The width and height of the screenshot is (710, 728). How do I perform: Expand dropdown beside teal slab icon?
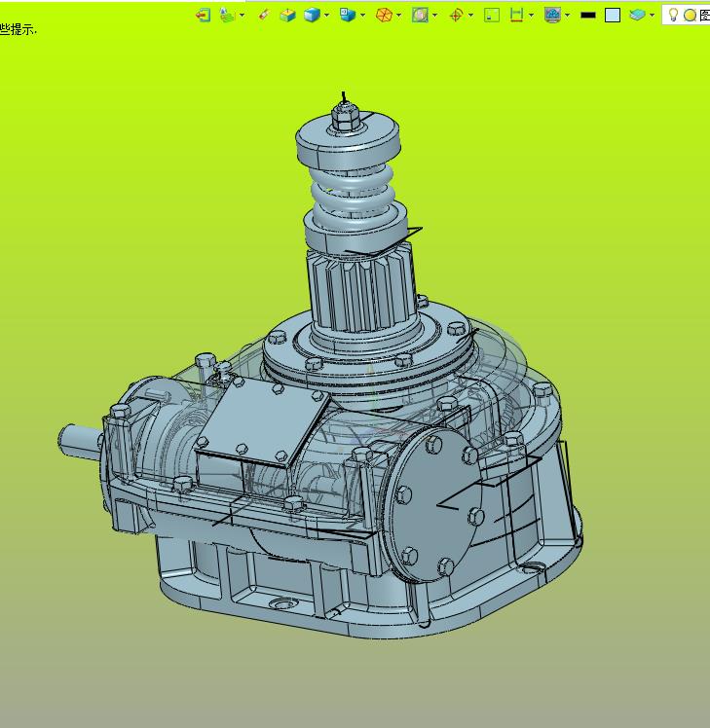coord(652,16)
